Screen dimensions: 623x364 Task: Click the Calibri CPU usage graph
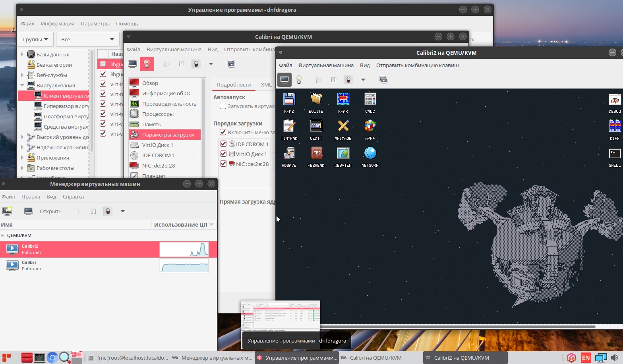click(184, 266)
